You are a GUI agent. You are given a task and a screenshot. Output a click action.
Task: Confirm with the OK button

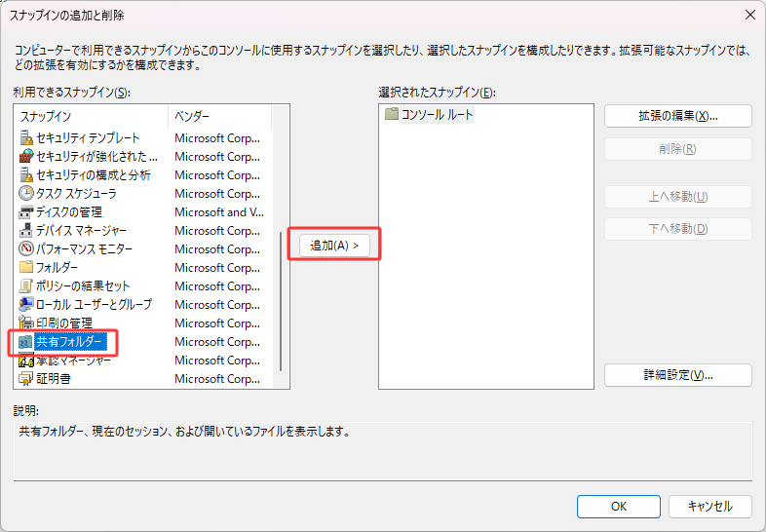[619, 506]
